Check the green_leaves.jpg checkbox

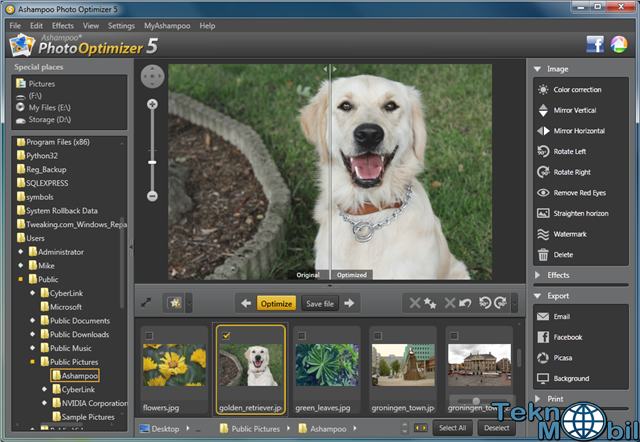click(302, 336)
